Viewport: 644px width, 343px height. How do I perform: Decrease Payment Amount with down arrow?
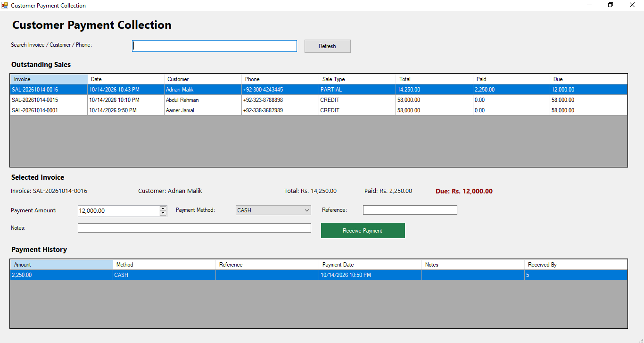tap(163, 213)
